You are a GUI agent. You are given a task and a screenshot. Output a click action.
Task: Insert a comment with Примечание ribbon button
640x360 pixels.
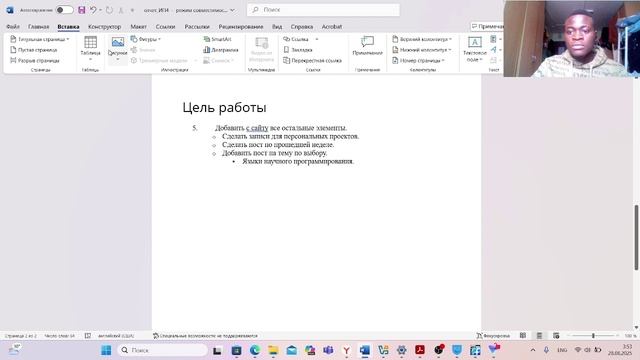367,46
